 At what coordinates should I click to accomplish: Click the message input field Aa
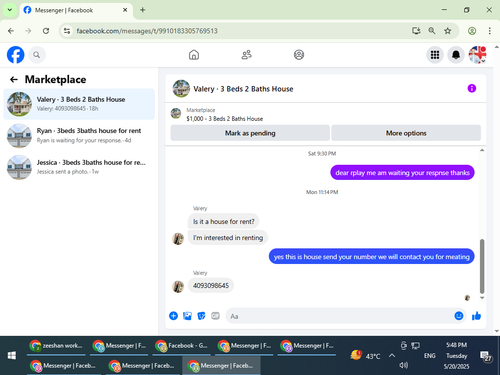click(x=340, y=316)
